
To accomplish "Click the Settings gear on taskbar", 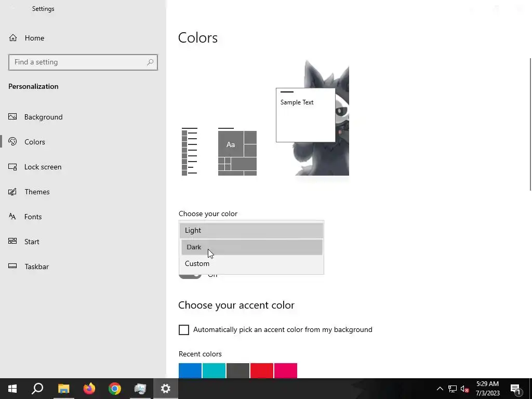I will click(x=166, y=389).
